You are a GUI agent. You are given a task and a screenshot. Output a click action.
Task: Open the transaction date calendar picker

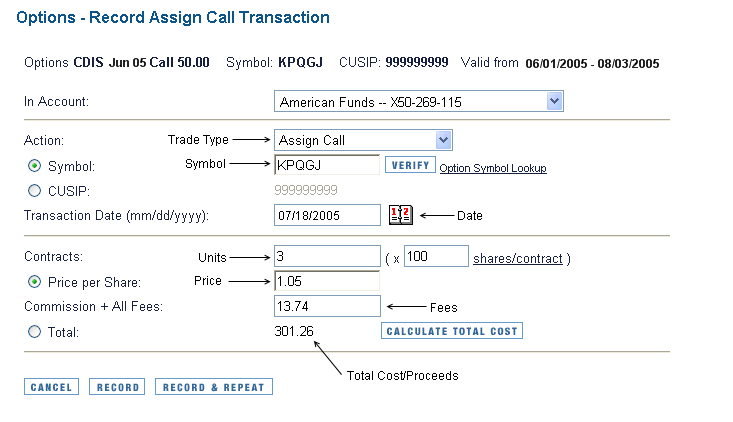coord(401,215)
